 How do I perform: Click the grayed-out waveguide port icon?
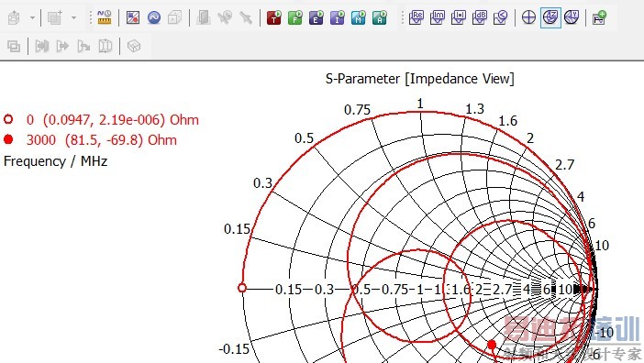(204, 17)
